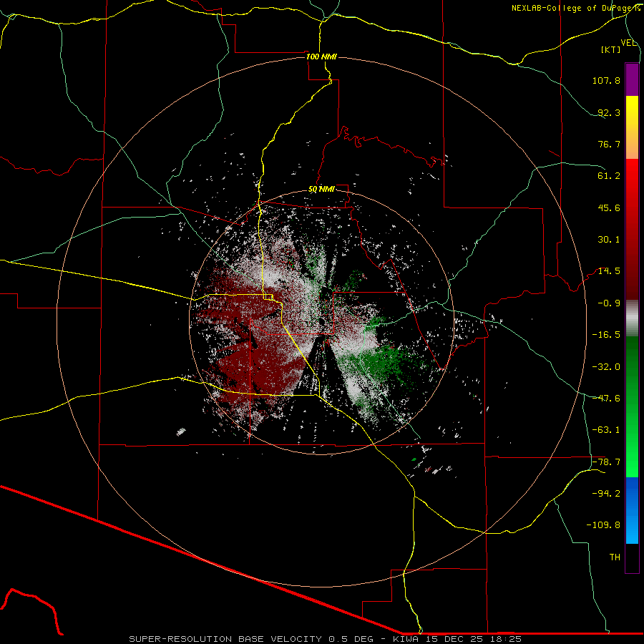Click the Super-Resolution Base Velocity caption text
The width and height of the screenshot is (644, 644).
pyautogui.click(x=326, y=639)
